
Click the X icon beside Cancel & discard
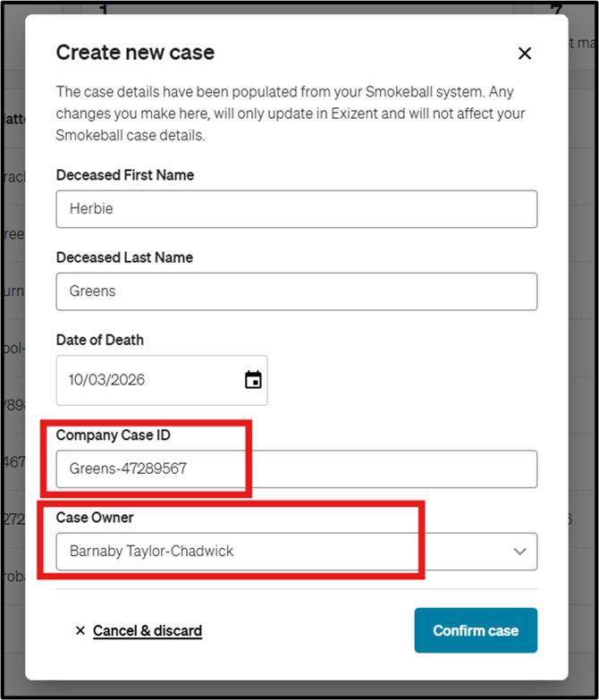click(x=80, y=631)
